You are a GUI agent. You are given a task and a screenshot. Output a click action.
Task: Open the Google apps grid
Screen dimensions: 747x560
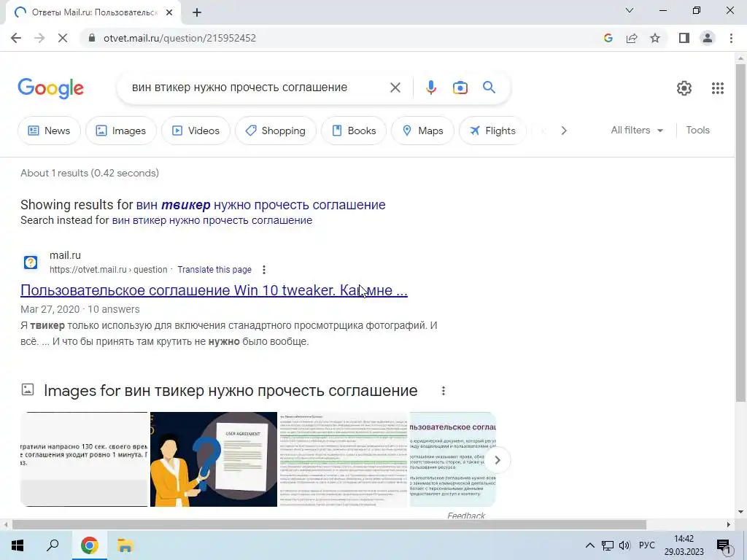pyautogui.click(x=718, y=88)
